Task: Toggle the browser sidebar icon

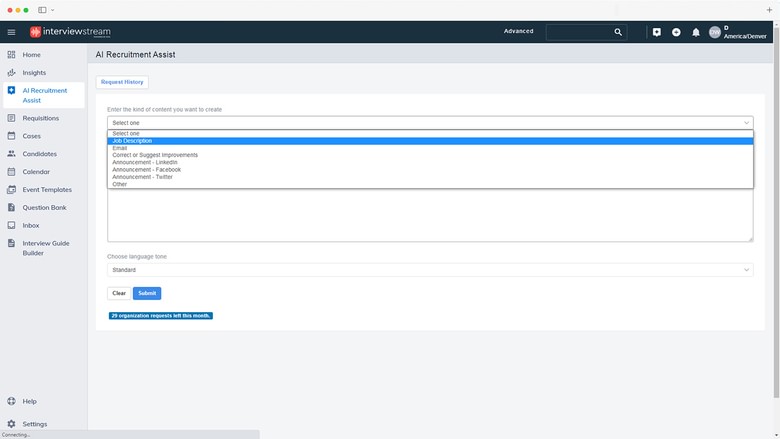Action: 42,10
